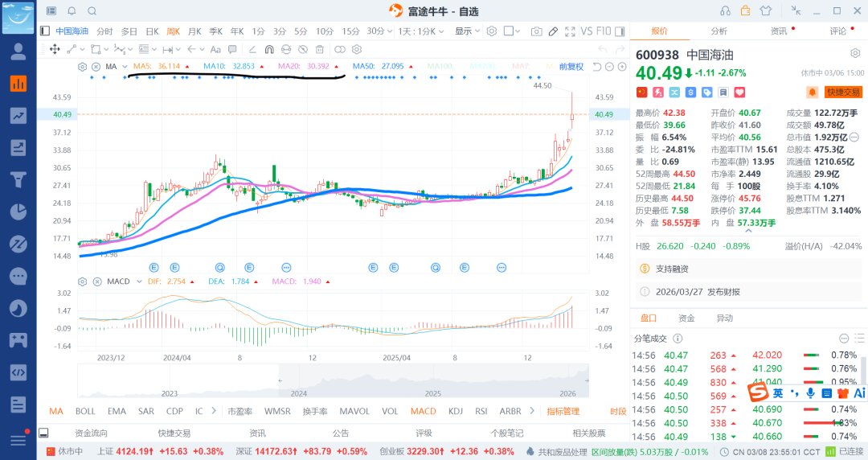Viewport: 868px width, 460px height.
Task: Enter fullscreen chart mode icon
Action: (570, 31)
